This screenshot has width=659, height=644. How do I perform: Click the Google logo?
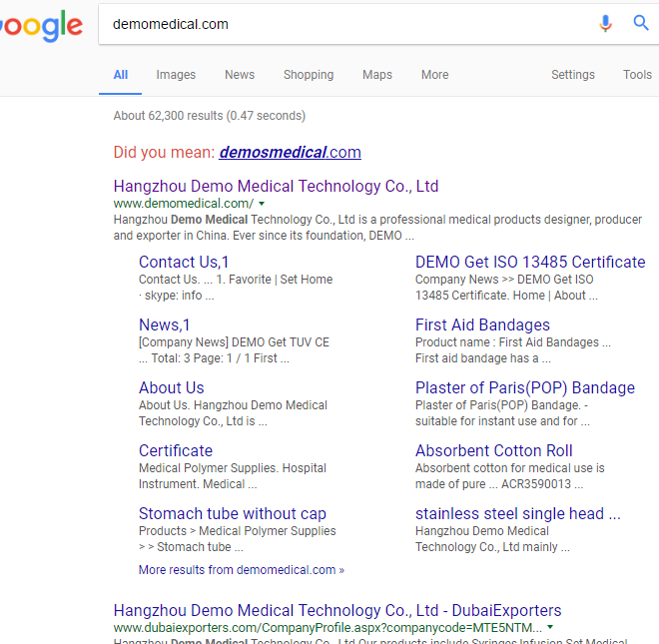(x=41, y=26)
